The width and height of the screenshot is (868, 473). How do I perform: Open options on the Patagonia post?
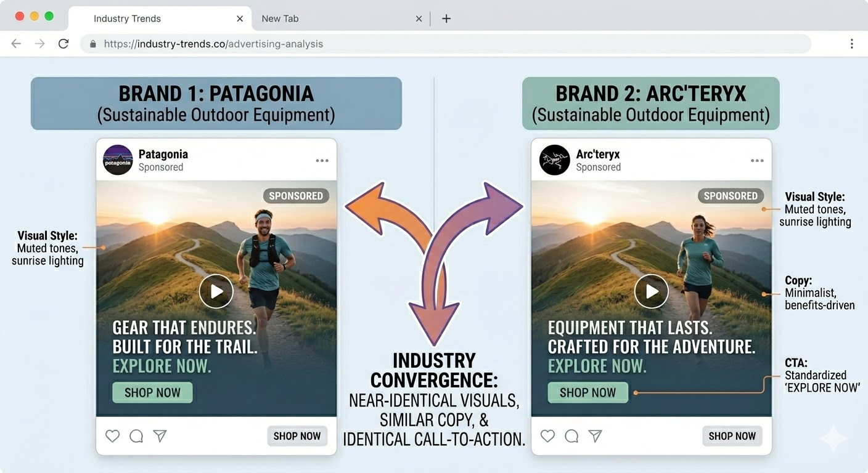click(322, 160)
